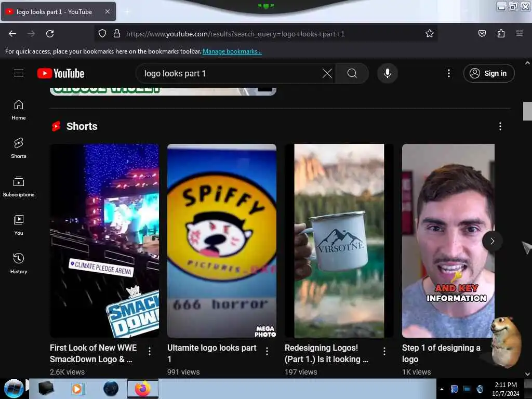This screenshot has height=399, width=532.
Task: Start voice search with the microphone
Action: click(x=388, y=73)
